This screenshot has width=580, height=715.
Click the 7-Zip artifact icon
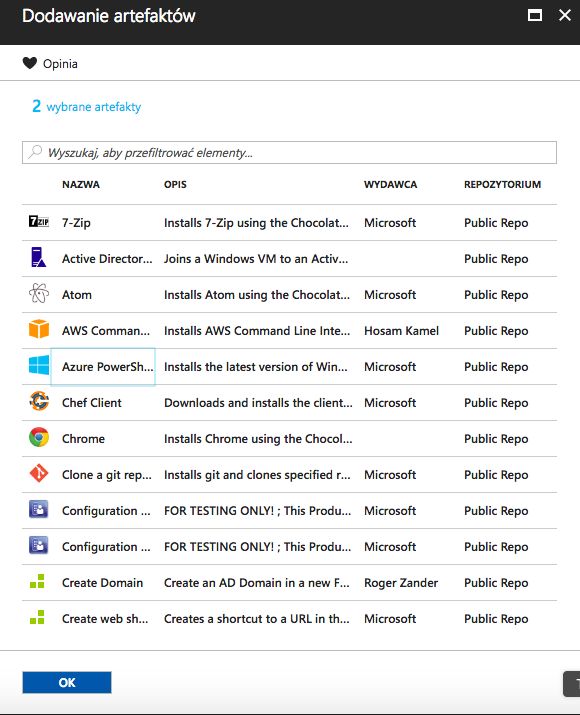point(39,222)
